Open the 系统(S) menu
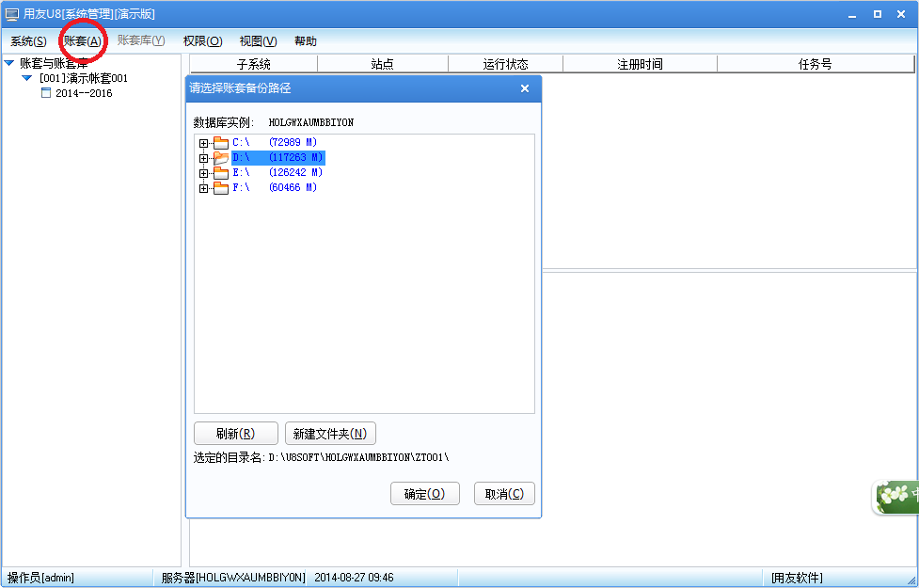The image size is (919, 588). (28, 41)
